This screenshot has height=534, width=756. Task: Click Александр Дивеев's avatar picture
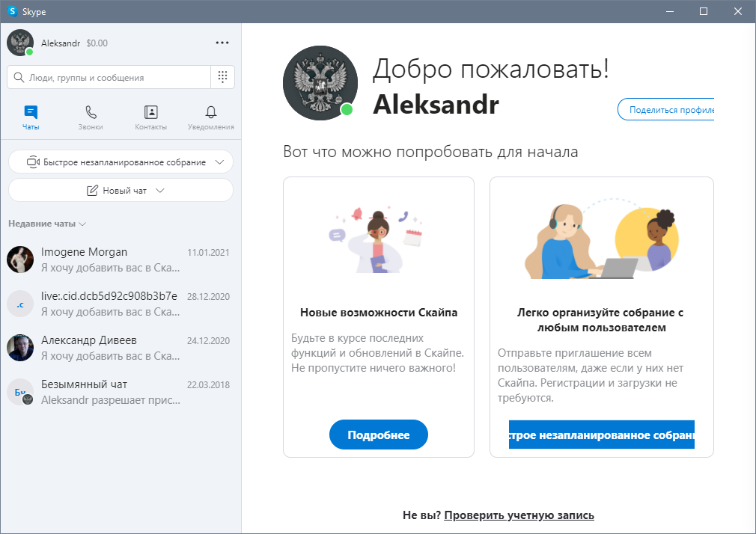(x=20, y=348)
